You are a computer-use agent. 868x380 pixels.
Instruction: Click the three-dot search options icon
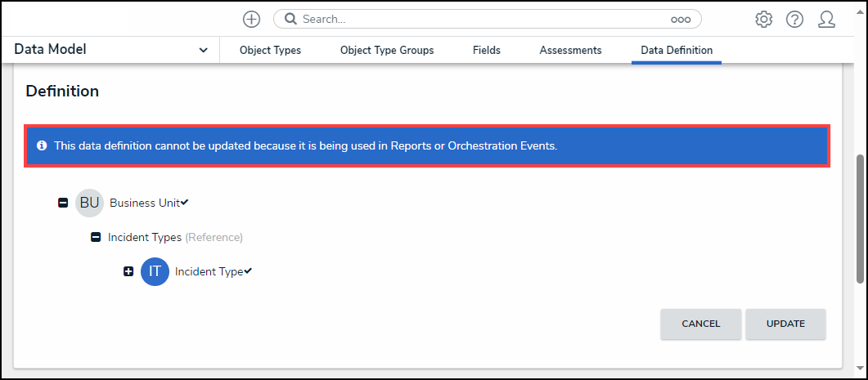point(681,19)
